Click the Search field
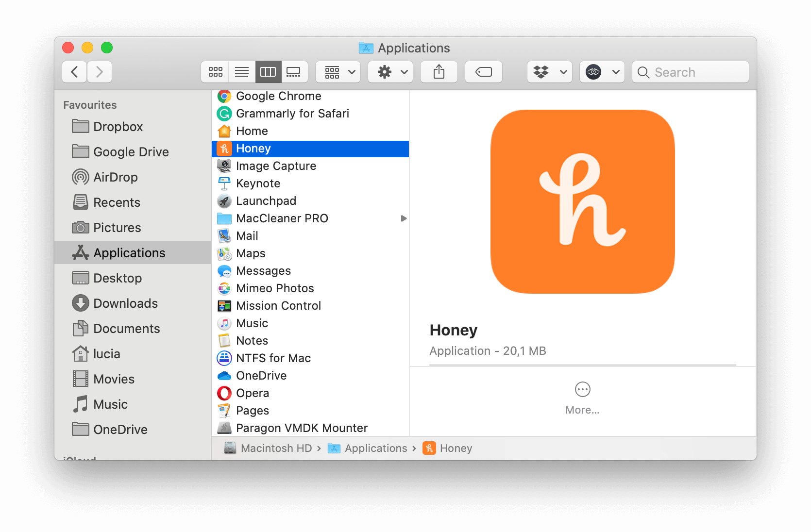This screenshot has width=811, height=532. [x=691, y=72]
